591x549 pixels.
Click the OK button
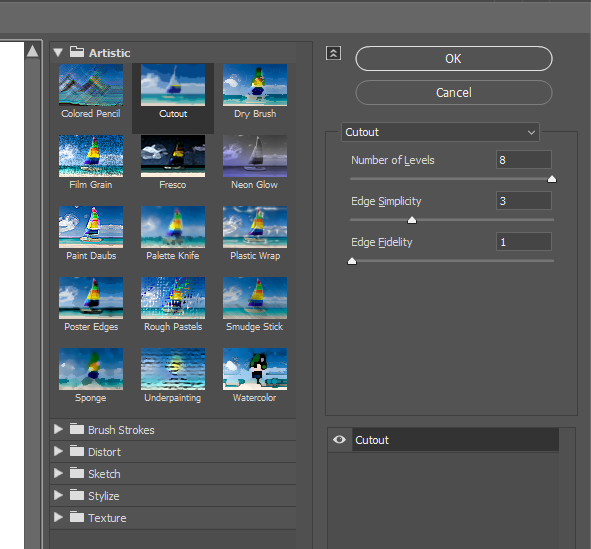(454, 59)
